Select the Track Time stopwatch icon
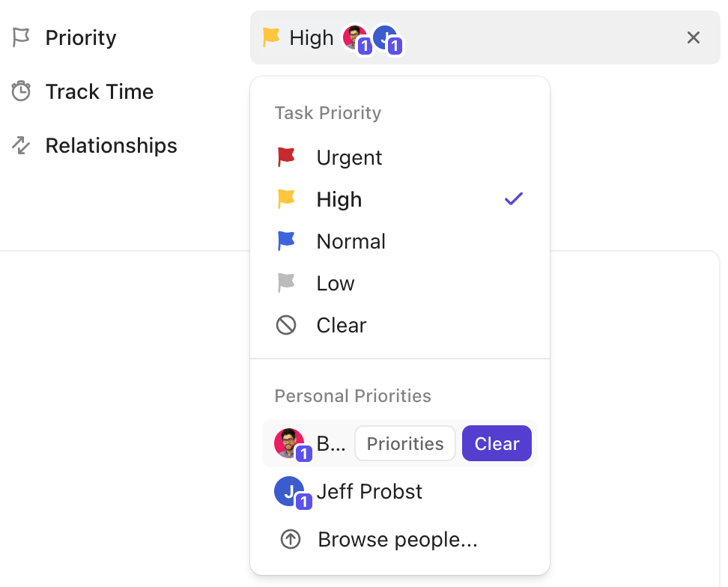728x587 pixels. (22, 91)
